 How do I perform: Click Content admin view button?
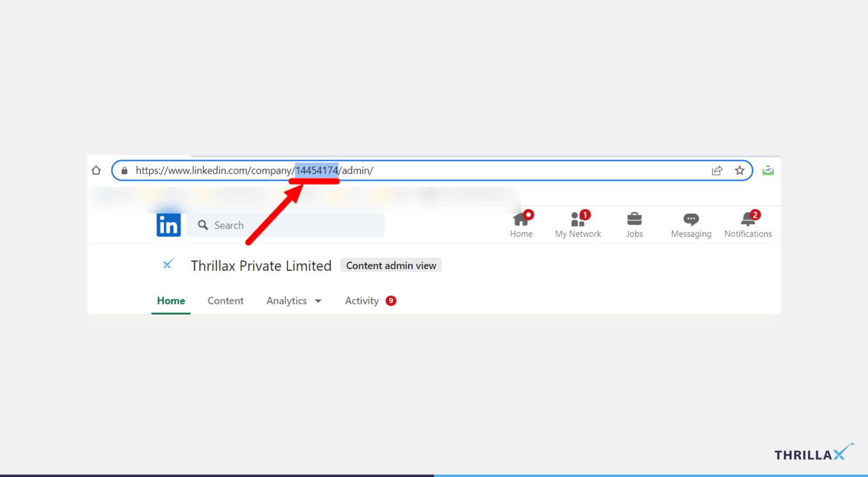point(391,265)
